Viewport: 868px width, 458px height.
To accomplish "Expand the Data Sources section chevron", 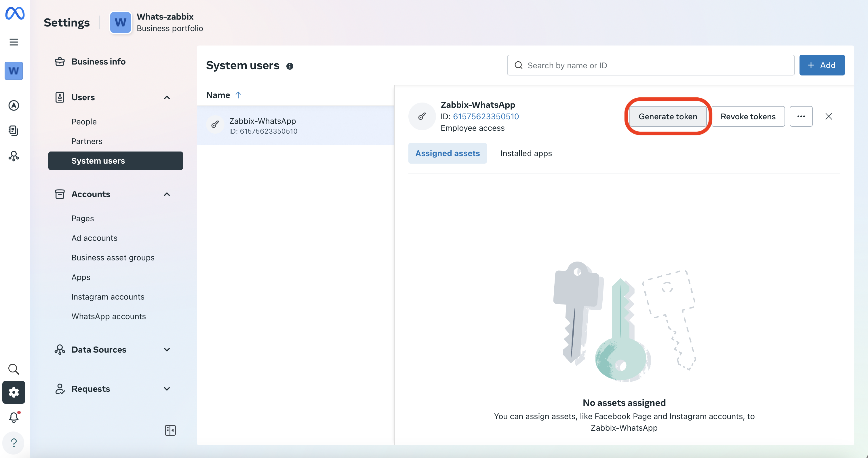I will 167,350.
